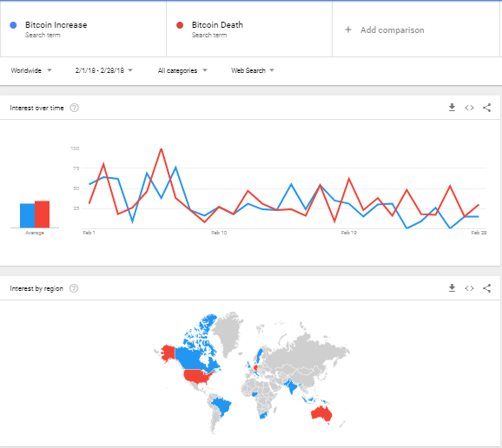
Task: Expand the Worldwide location dropdown
Action: (31, 70)
